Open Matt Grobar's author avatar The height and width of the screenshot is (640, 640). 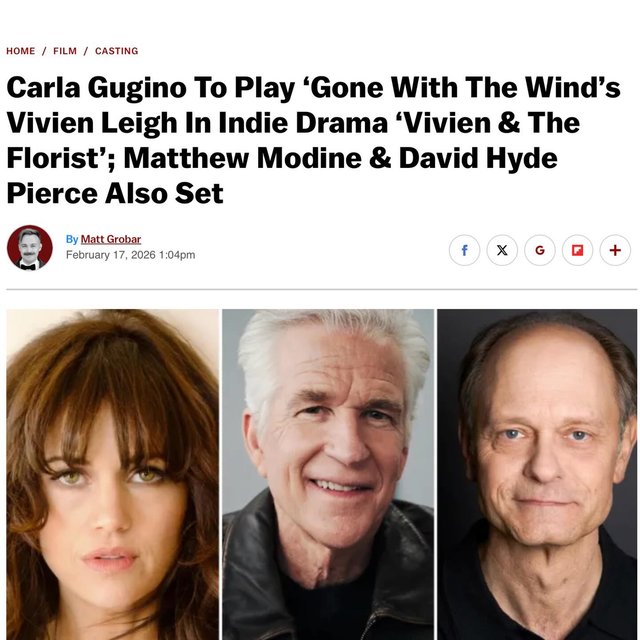30,248
